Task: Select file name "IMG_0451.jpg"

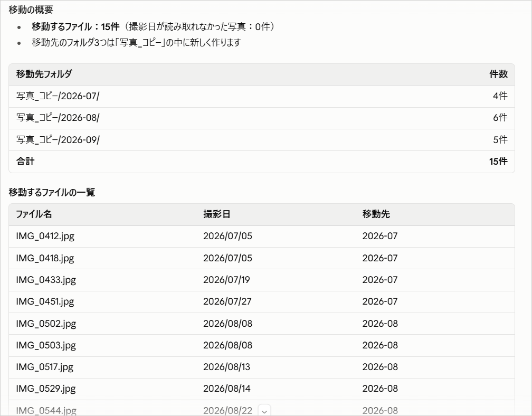Action: click(x=45, y=301)
